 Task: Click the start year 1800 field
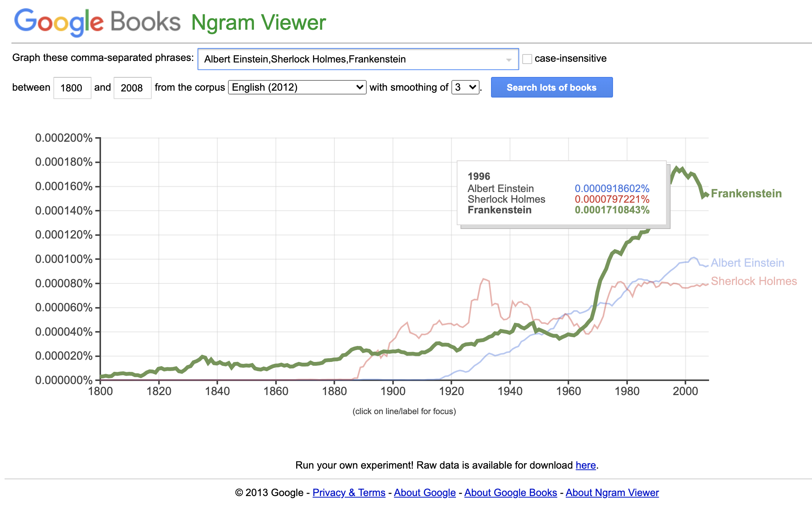tap(72, 88)
